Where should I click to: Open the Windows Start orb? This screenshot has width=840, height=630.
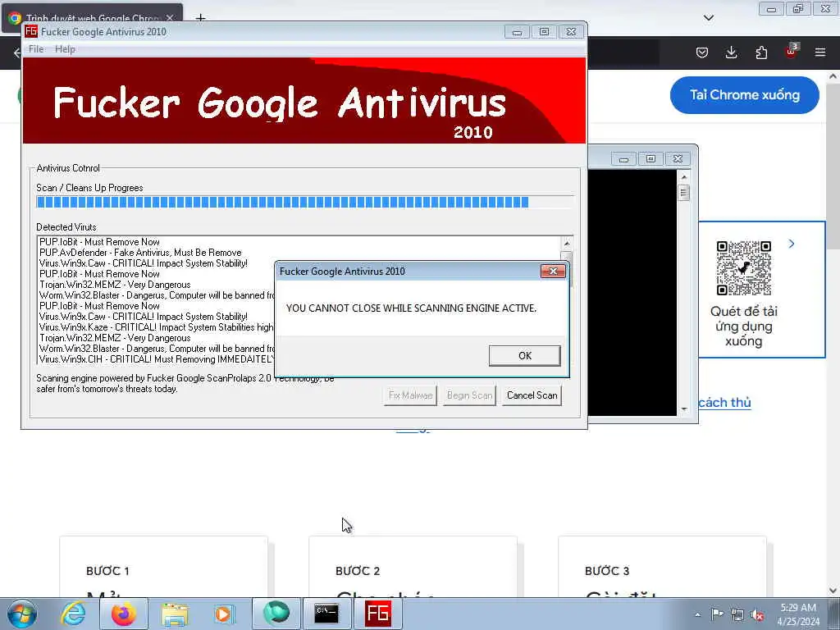[22, 614]
